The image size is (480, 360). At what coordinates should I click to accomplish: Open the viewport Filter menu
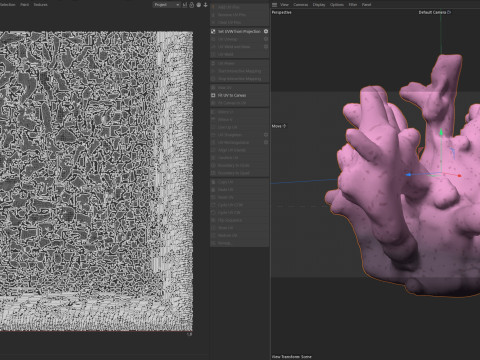[x=353, y=5]
